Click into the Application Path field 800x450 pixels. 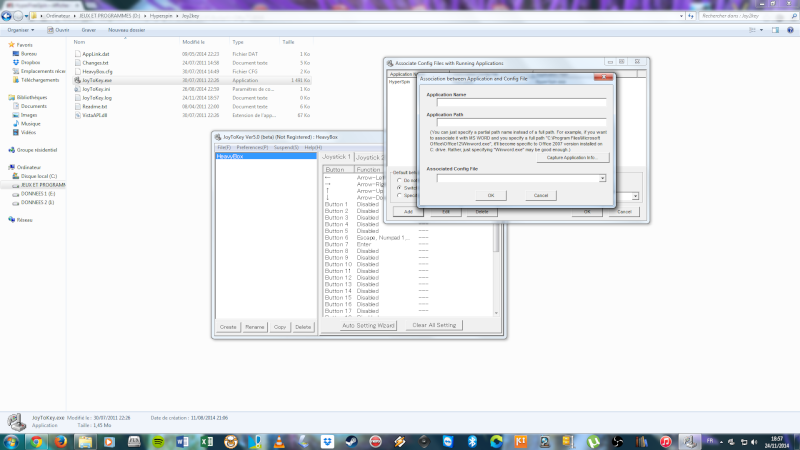coord(521,122)
